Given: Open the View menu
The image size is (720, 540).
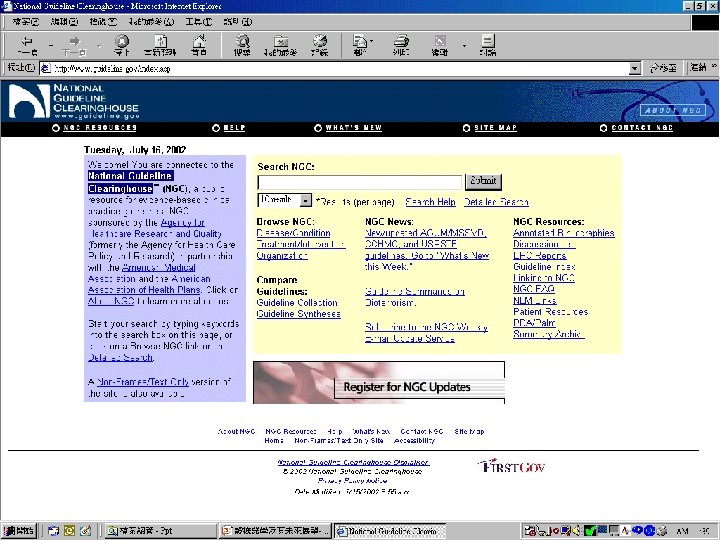Looking at the screenshot, I should (x=103, y=22).
